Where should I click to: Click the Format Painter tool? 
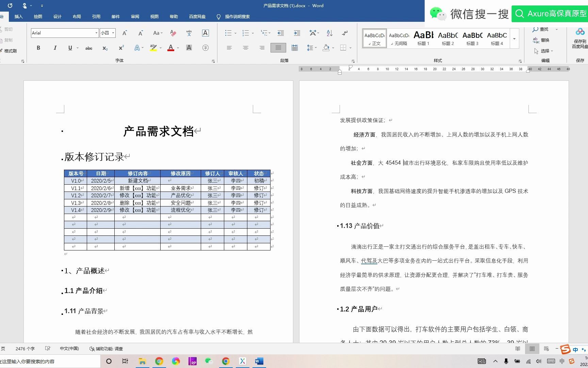(8, 51)
